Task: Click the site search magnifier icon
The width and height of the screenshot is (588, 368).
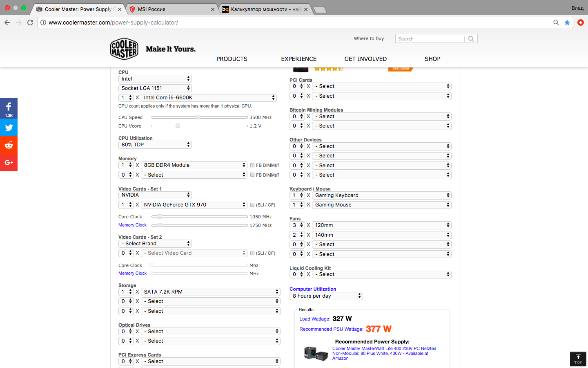Action: pyautogui.click(x=471, y=39)
